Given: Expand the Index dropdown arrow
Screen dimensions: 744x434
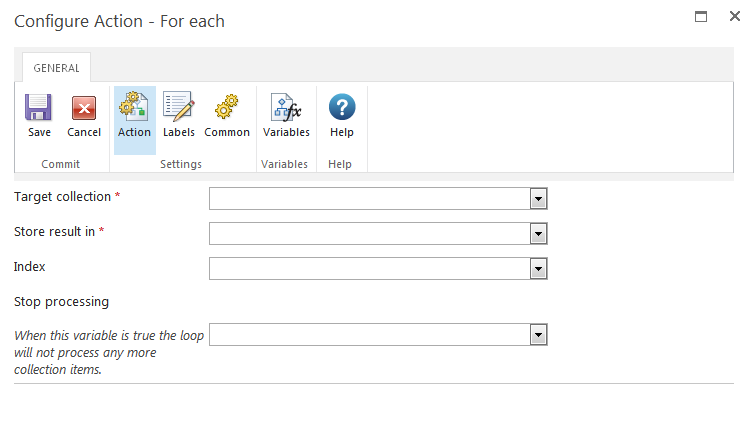Looking at the screenshot, I should 538,269.
